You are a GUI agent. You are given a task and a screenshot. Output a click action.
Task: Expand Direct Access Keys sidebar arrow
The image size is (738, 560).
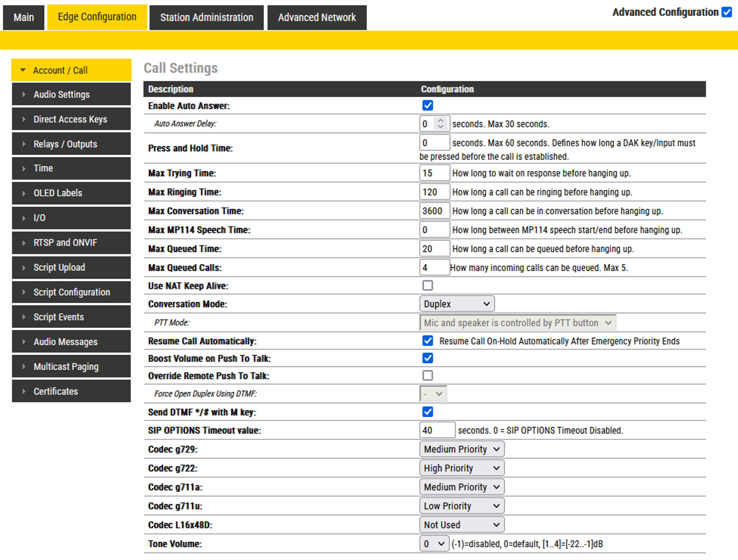[24, 119]
